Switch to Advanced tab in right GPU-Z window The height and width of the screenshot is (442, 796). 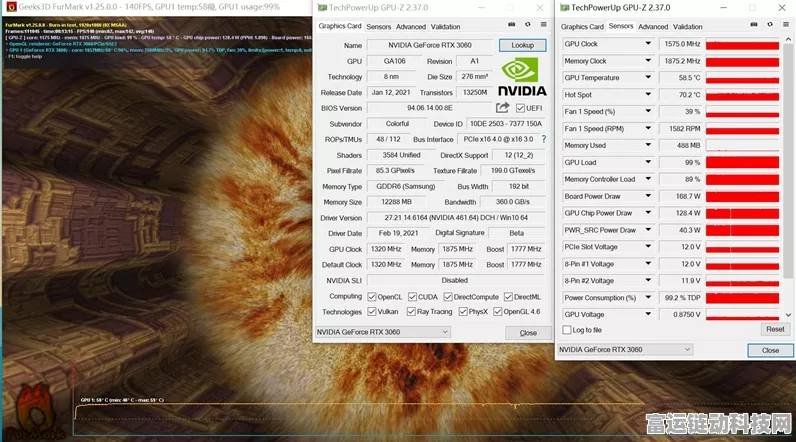[x=653, y=26]
